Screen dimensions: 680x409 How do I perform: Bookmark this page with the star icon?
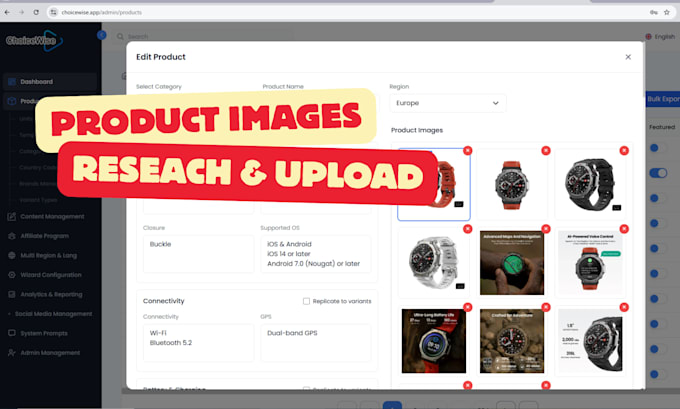pyautogui.click(x=667, y=12)
